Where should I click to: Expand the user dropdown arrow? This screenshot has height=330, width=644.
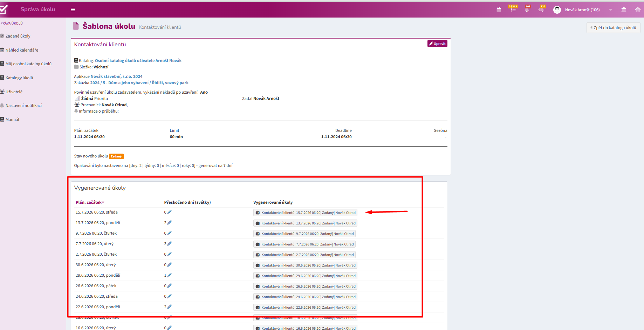pyautogui.click(x=611, y=10)
